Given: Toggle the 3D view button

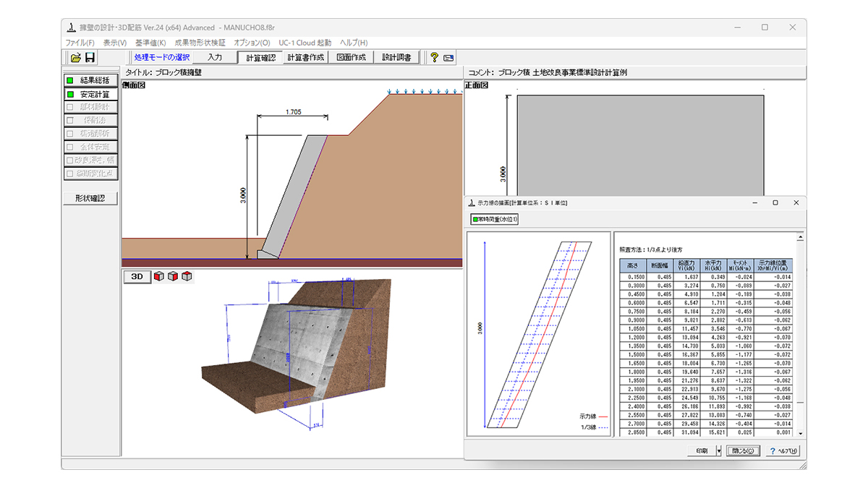Looking at the screenshot, I should 136,276.
